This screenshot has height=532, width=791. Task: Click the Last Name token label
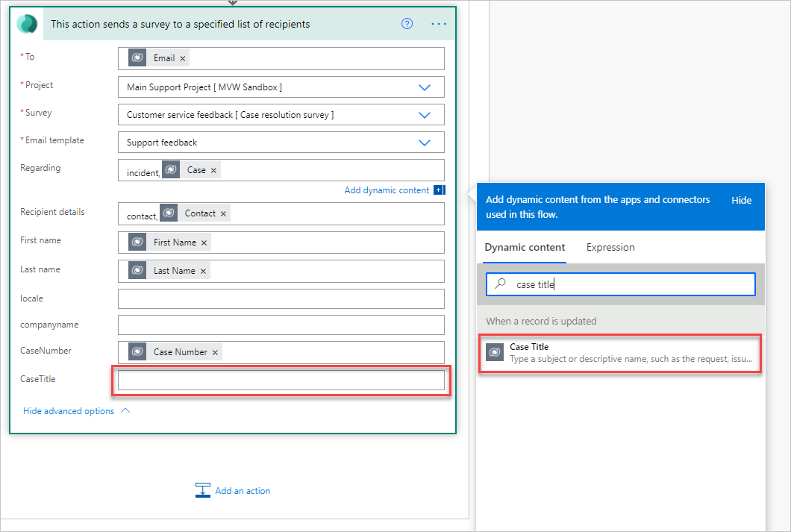[175, 271]
